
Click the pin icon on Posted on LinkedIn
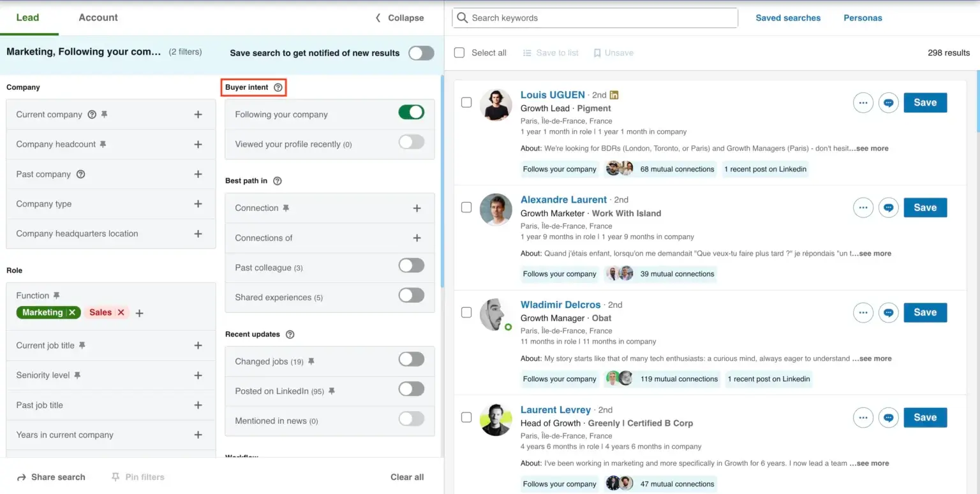(x=331, y=391)
